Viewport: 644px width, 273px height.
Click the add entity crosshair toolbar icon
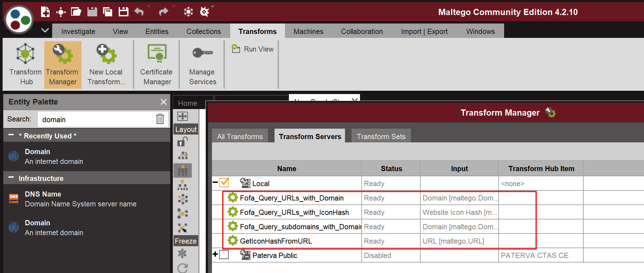[x=61, y=12]
